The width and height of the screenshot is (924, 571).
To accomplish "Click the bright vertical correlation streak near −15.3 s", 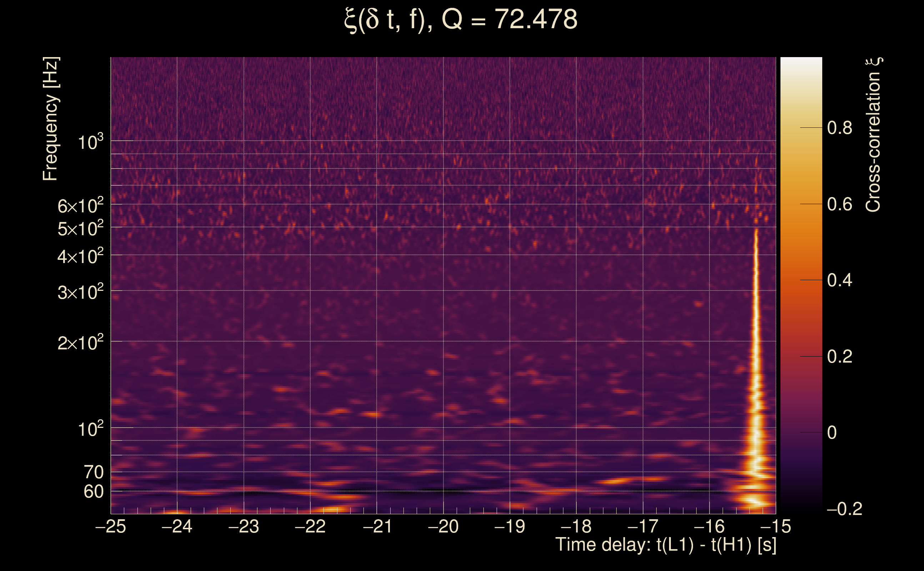I will [x=756, y=321].
